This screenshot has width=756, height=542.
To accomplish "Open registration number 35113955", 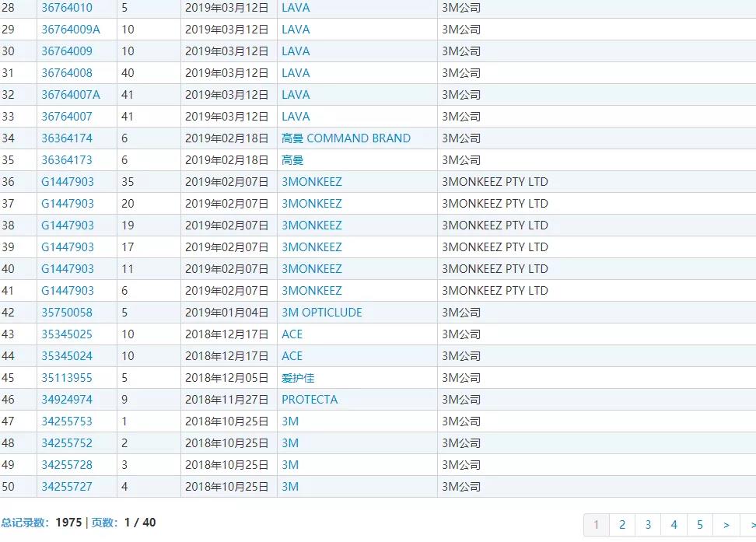I will (67, 378).
